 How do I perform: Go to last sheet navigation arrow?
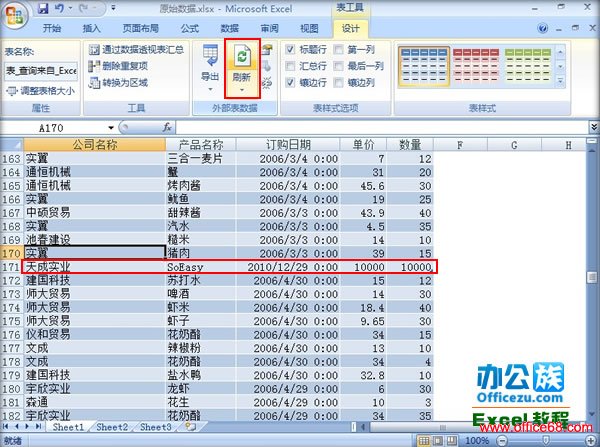pos(38,426)
